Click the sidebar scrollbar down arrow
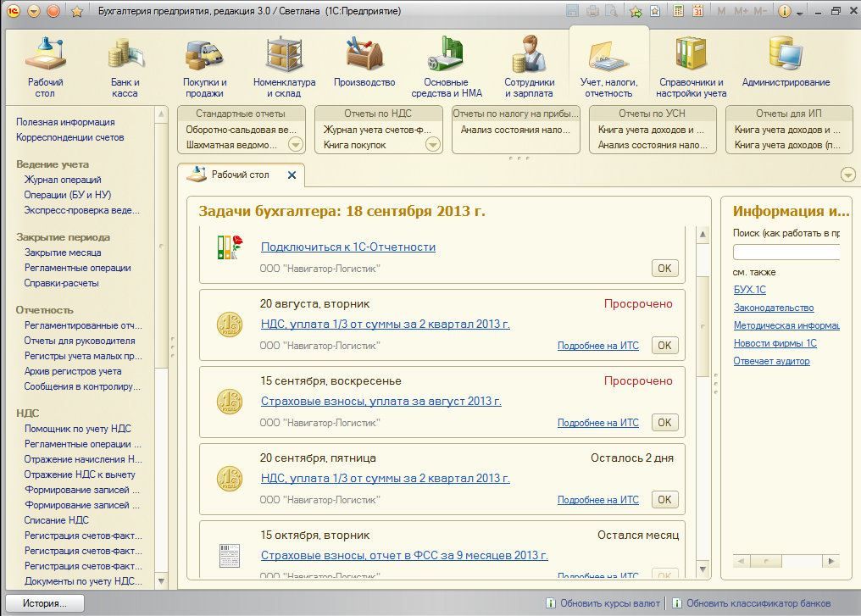The width and height of the screenshot is (861, 616). click(x=161, y=581)
